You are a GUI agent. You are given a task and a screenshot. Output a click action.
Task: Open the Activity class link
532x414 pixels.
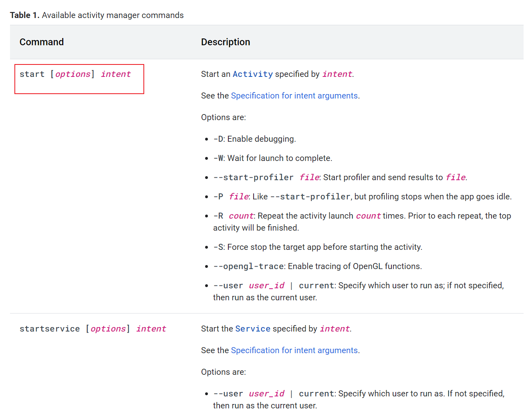(x=252, y=74)
